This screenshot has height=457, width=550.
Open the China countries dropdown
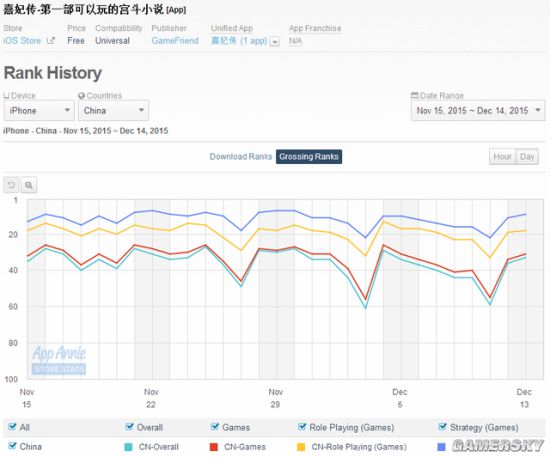(x=114, y=110)
